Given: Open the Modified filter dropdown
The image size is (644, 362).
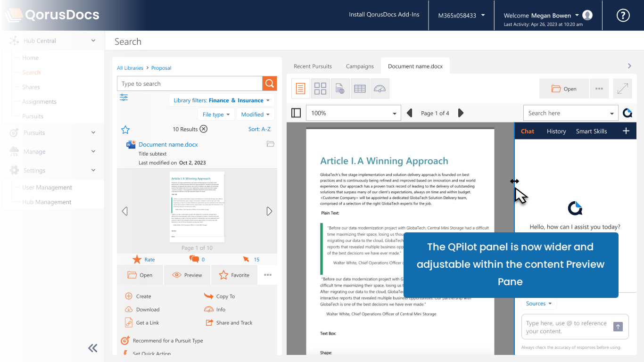Looking at the screenshot, I should coord(256,115).
